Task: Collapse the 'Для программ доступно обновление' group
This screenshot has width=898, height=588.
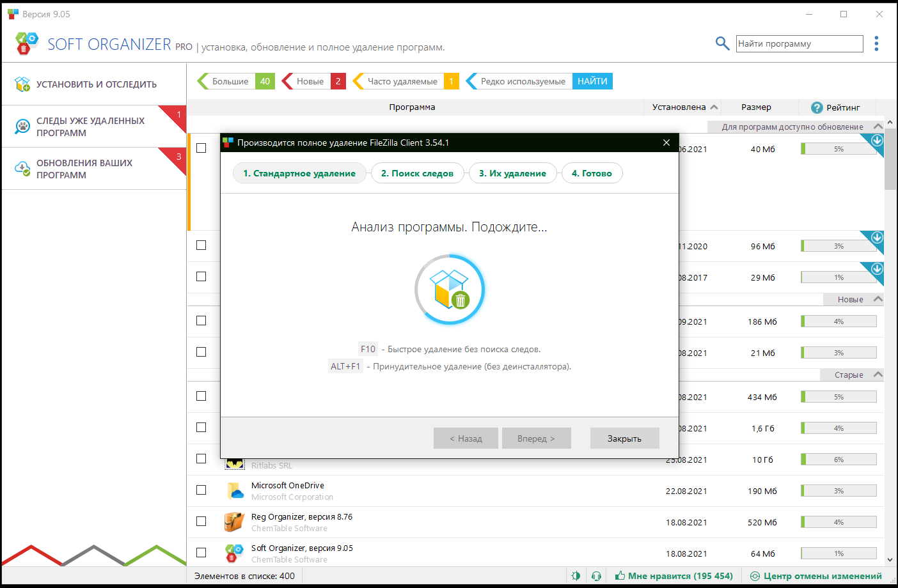Action: click(878, 127)
